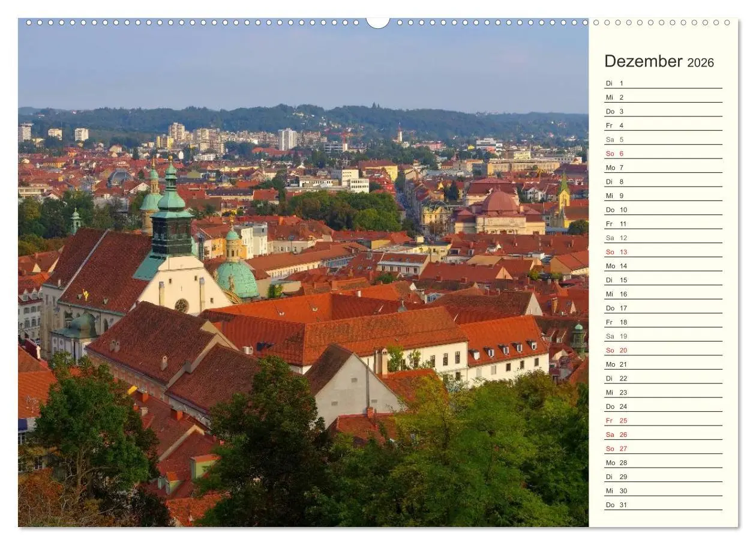Select the Sunday row So 13
This screenshot has width=756, height=545.
(614, 252)
